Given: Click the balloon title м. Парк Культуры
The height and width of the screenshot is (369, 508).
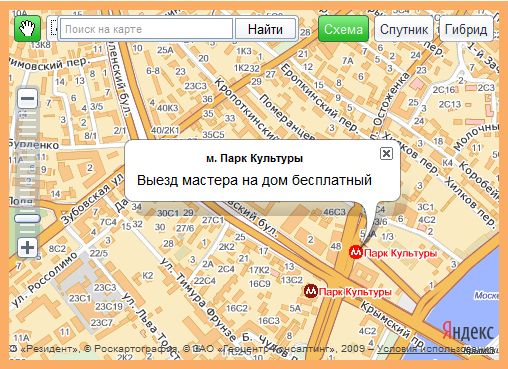Looking at the screenshot, I should point(254,158).
